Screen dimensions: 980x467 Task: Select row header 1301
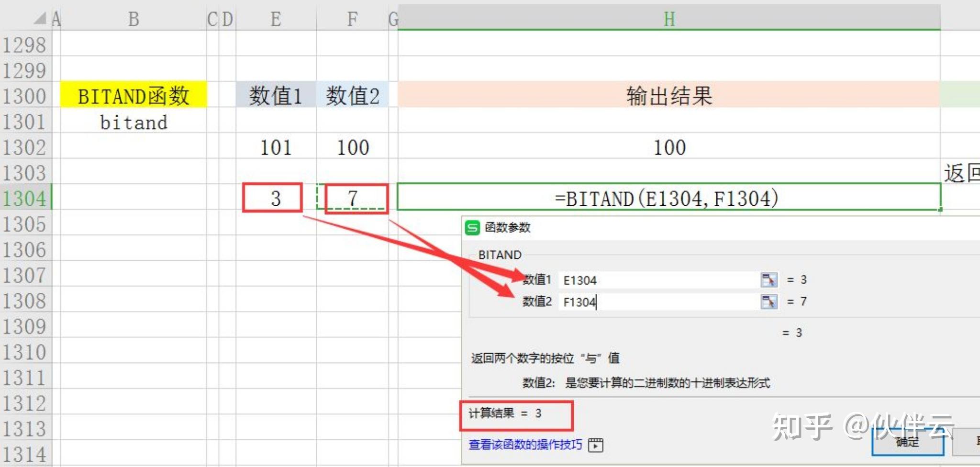click(25, 122)
